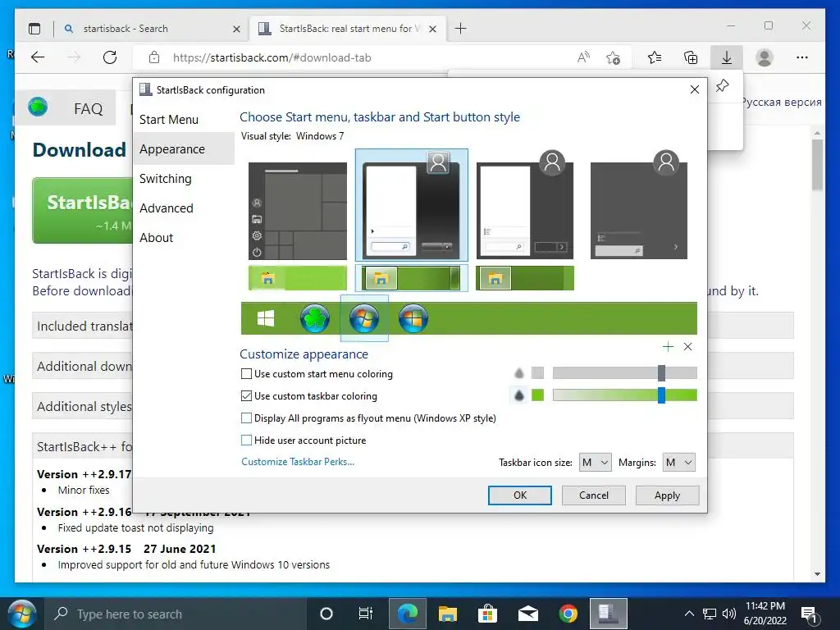Switch to the Russian version link
This screenshot has height=630, width=840.
[782, 102]
